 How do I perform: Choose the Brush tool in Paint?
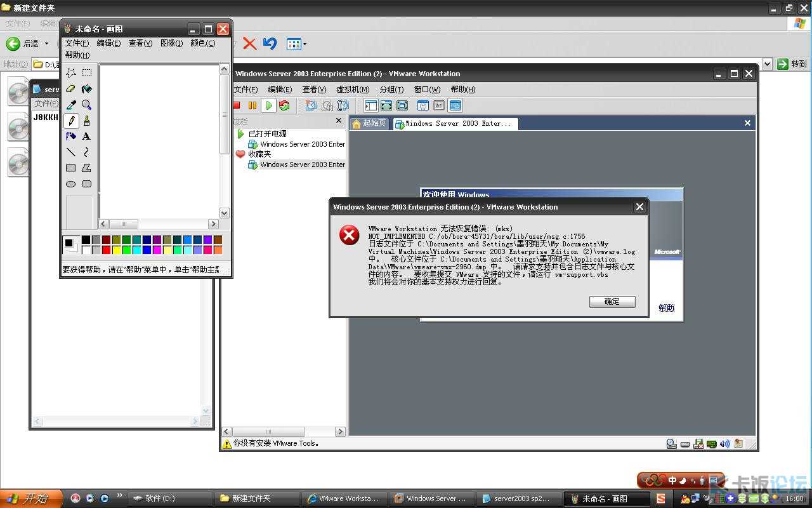tap(87, 121)
